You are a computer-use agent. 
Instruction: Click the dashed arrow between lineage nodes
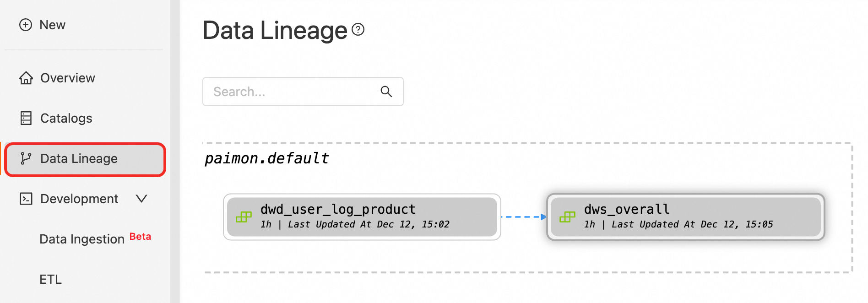click(x=524, y=216)
